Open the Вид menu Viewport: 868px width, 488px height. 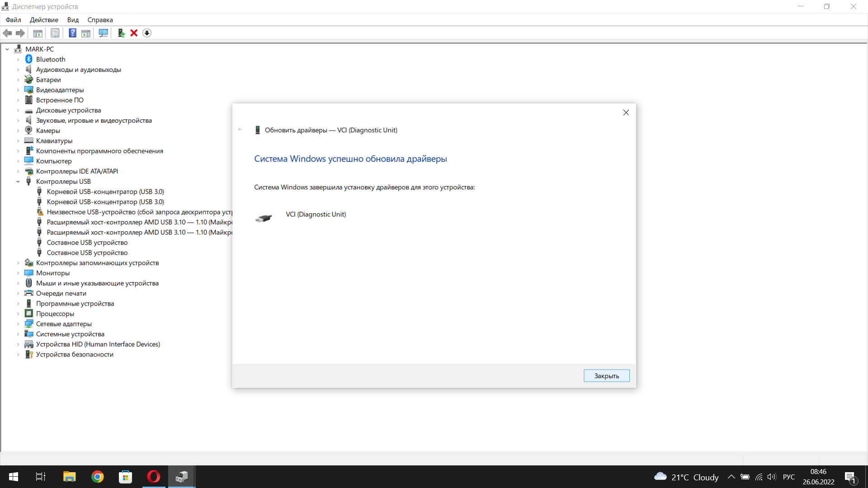click(x=73, y=20)
